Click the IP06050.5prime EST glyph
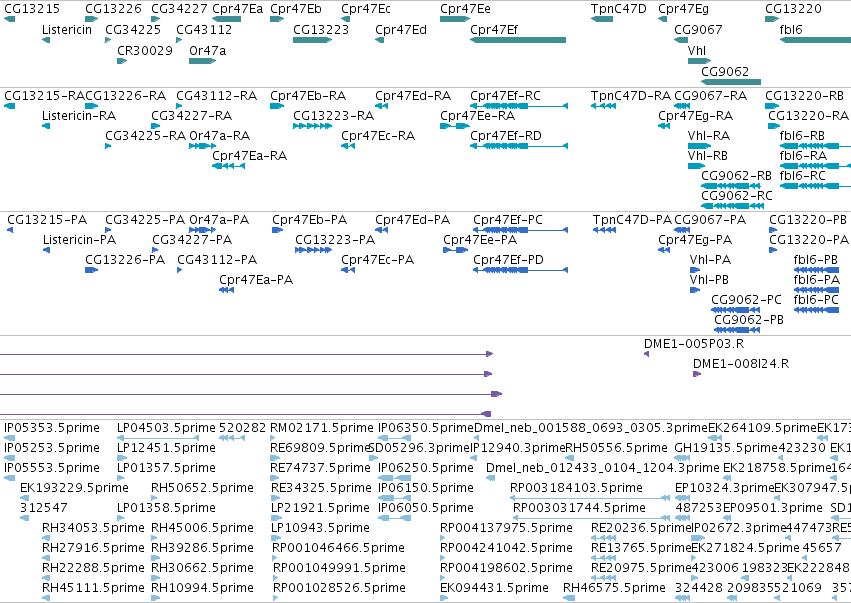 click(x=394, y=518)
